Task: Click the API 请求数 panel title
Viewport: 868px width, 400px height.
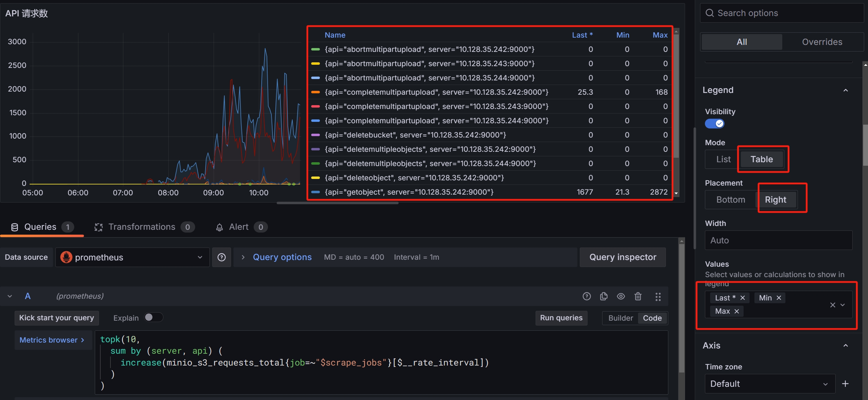Action: click(x=26, y=14)
